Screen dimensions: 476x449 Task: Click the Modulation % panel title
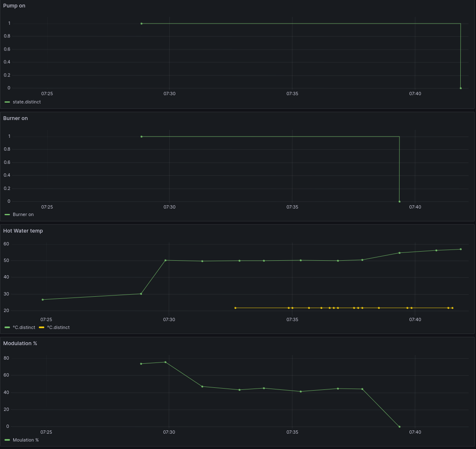[x=20, y=343]
